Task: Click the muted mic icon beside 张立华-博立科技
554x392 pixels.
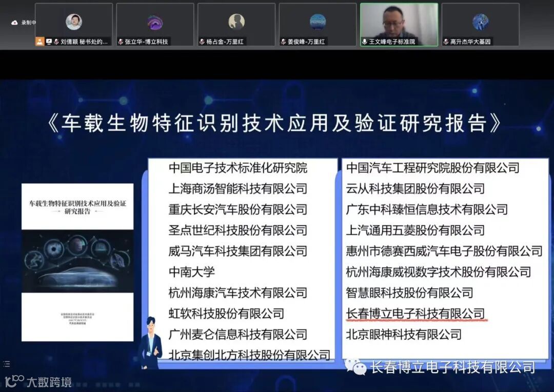Action: (121, 42)
